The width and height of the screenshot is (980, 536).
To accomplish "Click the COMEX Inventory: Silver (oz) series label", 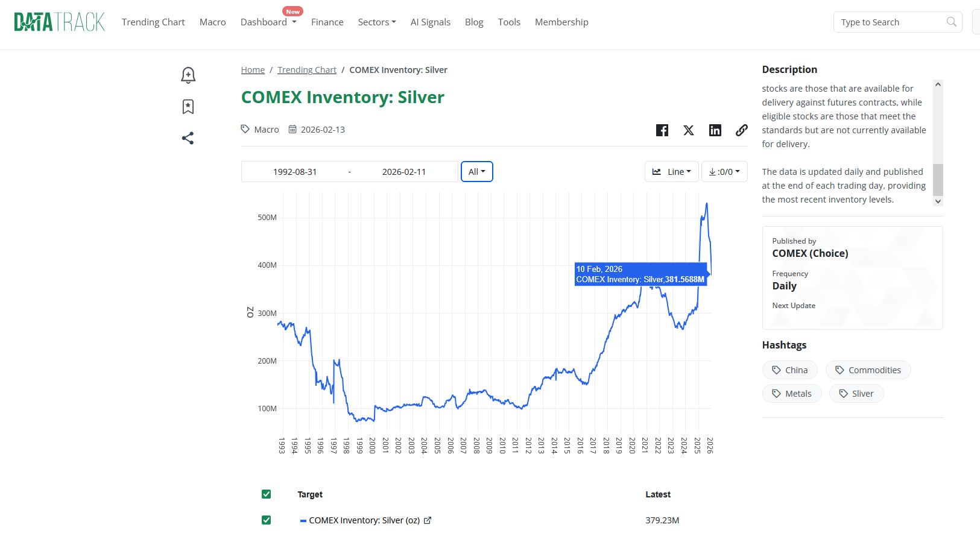I will pyautogui.click(x=364, y=520).
